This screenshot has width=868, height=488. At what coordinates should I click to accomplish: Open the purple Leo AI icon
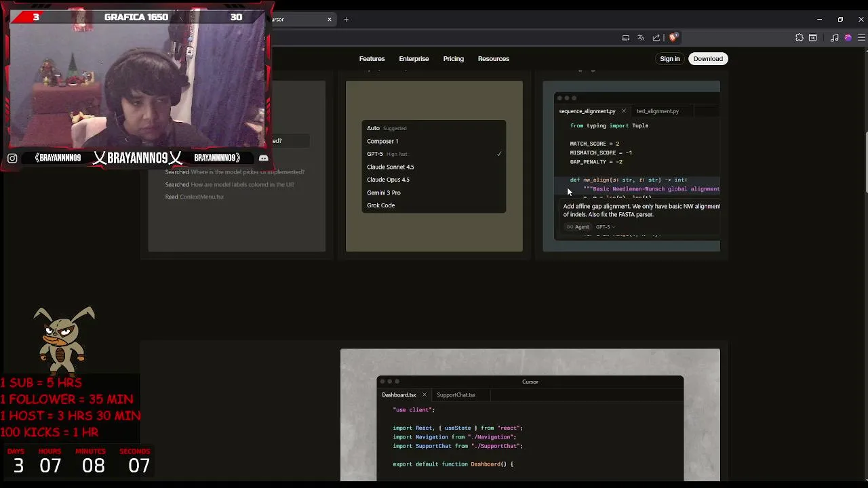pyautogui.click(x=848, y=38)
